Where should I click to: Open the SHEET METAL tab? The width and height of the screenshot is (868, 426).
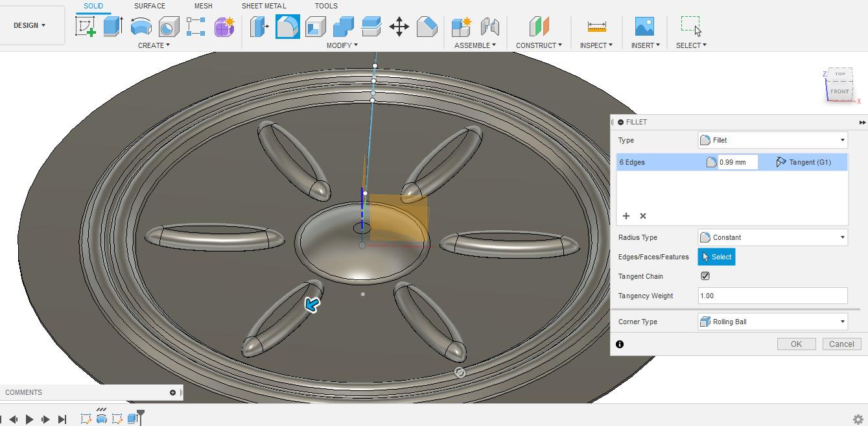click(x=264, y=5)
